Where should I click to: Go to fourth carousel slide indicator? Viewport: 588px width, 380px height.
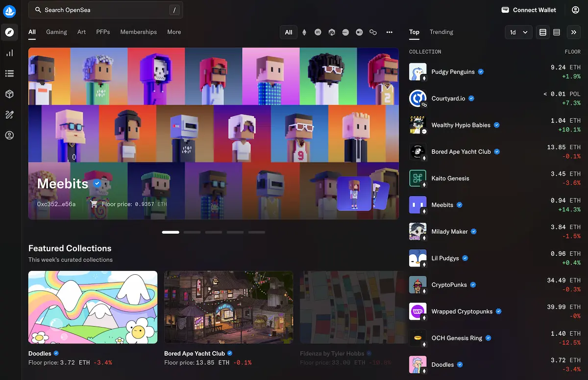click(235, 232)
